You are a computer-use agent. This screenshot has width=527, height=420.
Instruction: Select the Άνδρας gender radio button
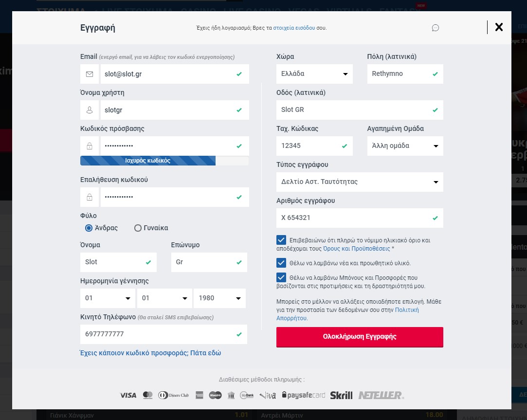click(x=89, y=228)
